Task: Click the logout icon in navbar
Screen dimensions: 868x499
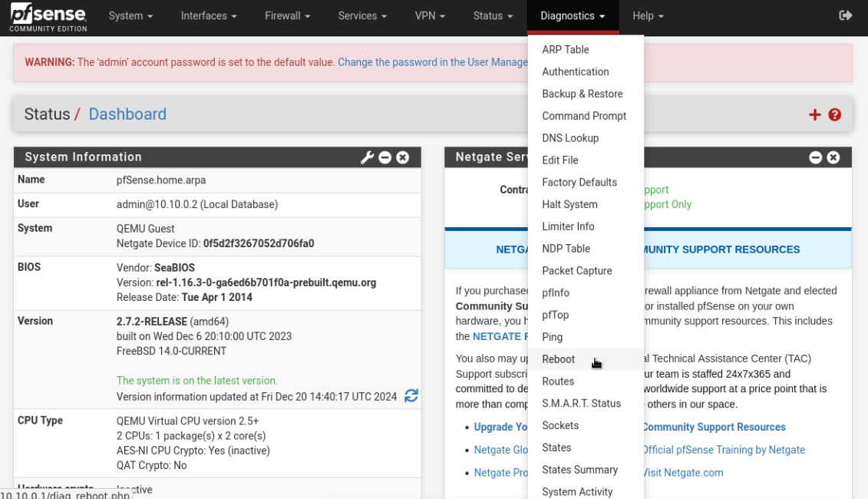Action: coord(845,15)
